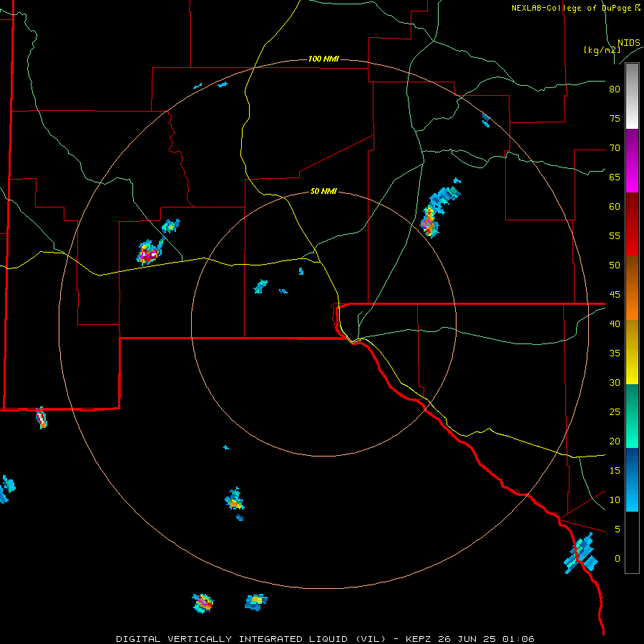
Task: Select the blue segment of the color scale
Action: coord(632,479)
